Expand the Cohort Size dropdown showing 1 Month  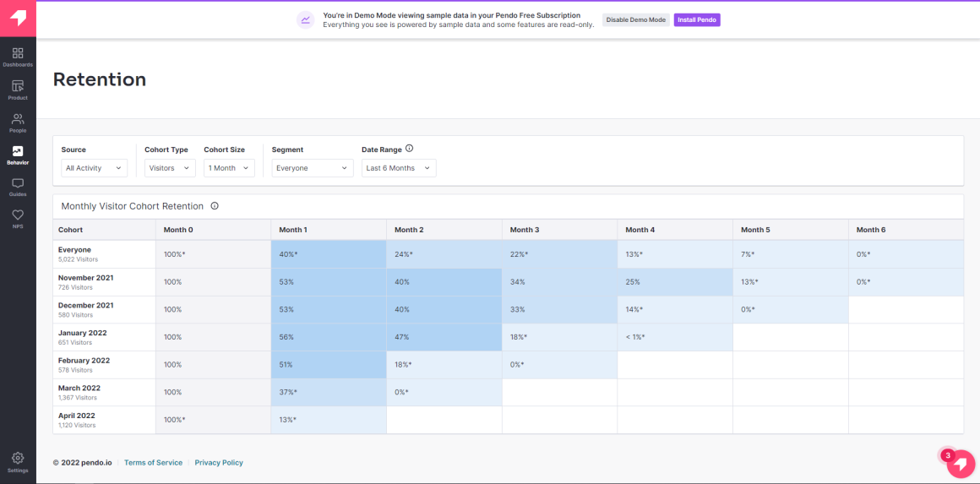click(230, 168)
